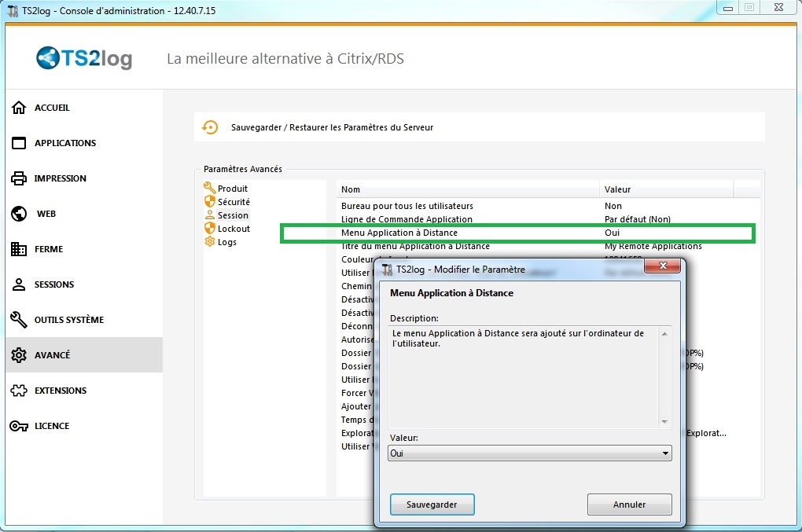Maximize the console window

pyautogui.click(x=749, y=7)
